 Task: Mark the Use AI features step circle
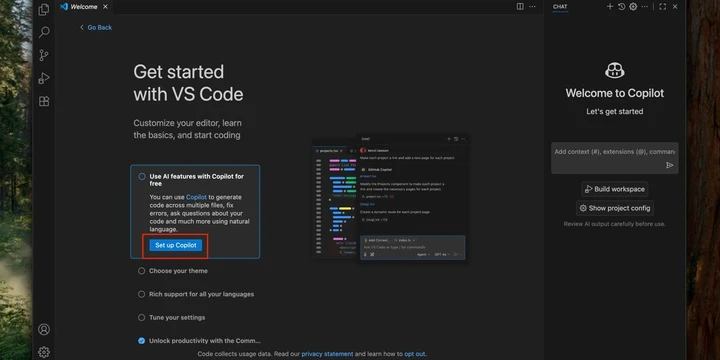click(x=142, y=176)
